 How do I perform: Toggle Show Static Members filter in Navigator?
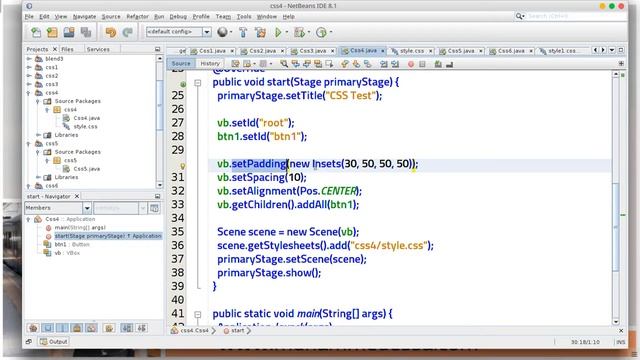[62, 328]
